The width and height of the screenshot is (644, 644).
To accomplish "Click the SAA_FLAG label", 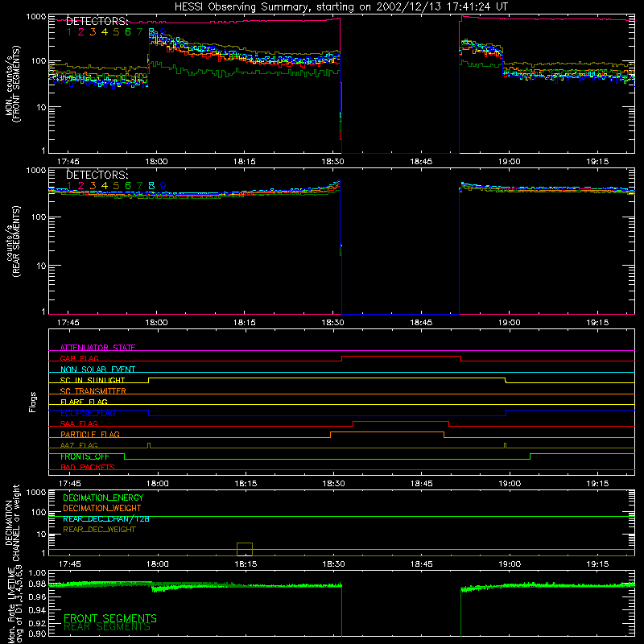I will coord(79,423).
